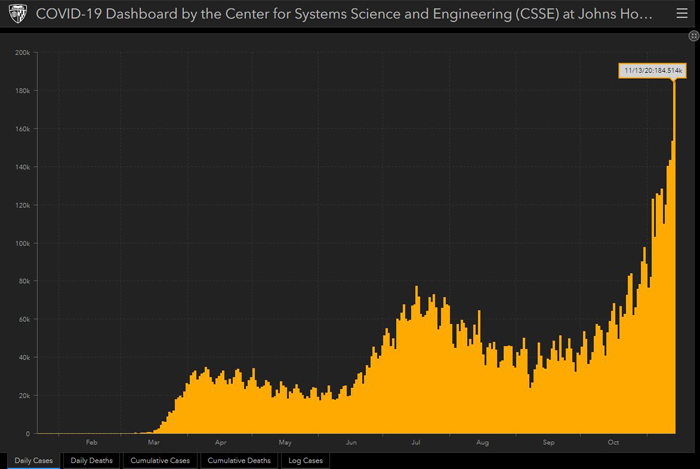Screen dimensions: 700x469
Task: Click the Oct label on the x-axis
Action: click(613, 442)
